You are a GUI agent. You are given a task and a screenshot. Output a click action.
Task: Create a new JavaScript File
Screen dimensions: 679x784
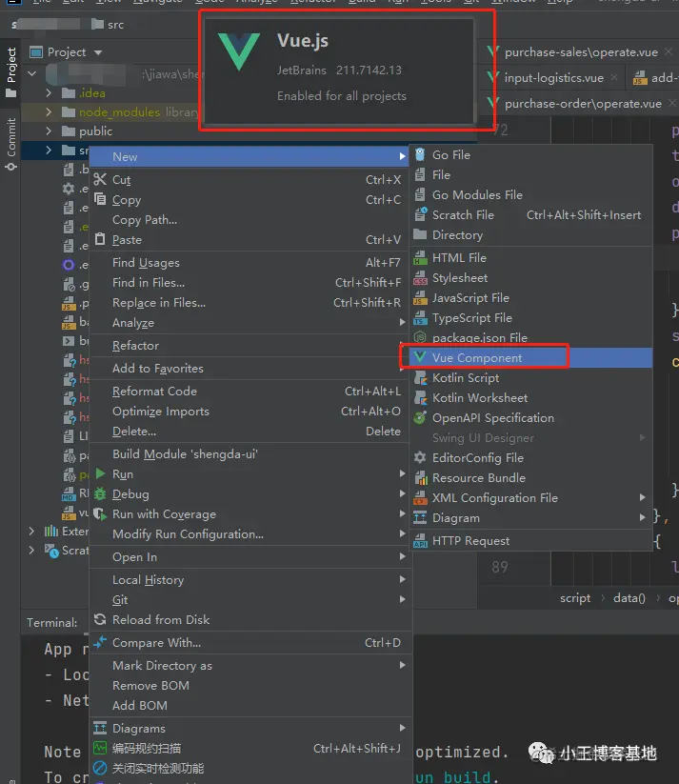point(531,298)
